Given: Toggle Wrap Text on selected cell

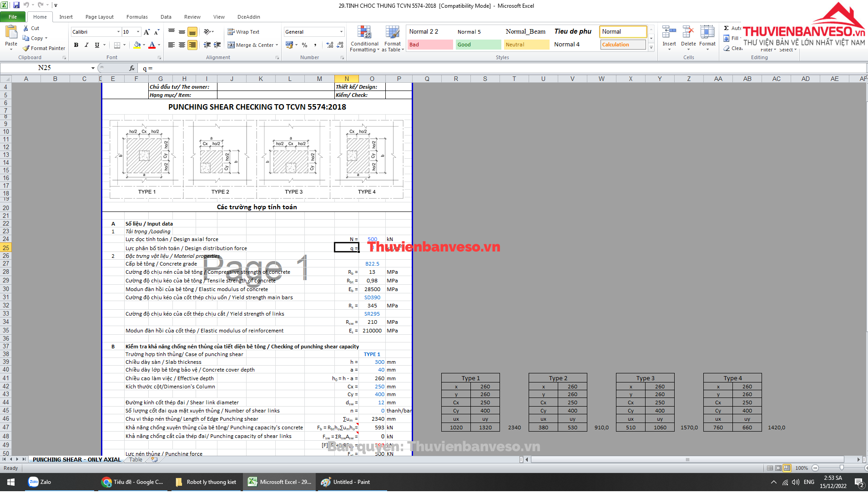Looking at the screenshot, I should tap(243, 32).
